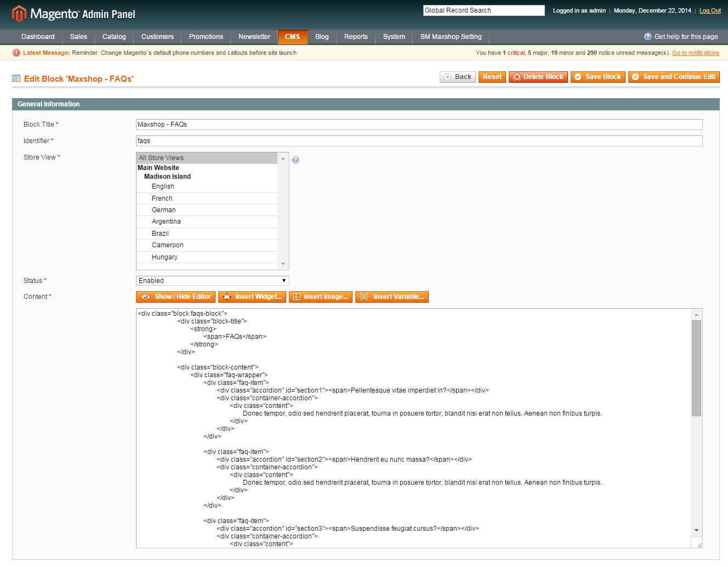Open the SM Maxshop Setting menu
728x567 pixels.
pyautogui.click(x=451, y=37)
